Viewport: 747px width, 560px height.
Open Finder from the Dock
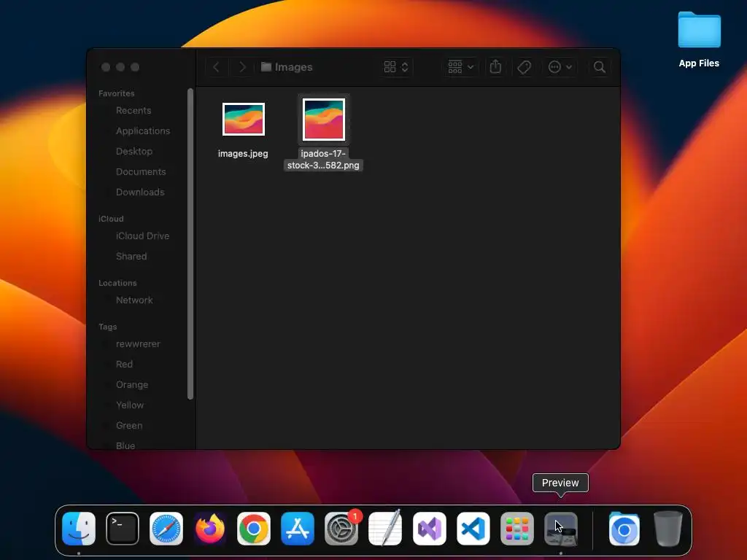(79, 529)
